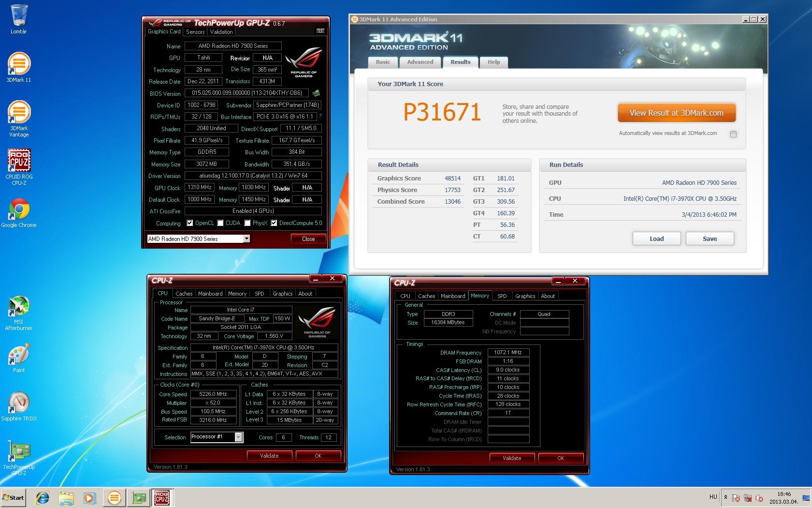
Task: Show hidden tray icons arrow
Action: [x=725, y=497]
